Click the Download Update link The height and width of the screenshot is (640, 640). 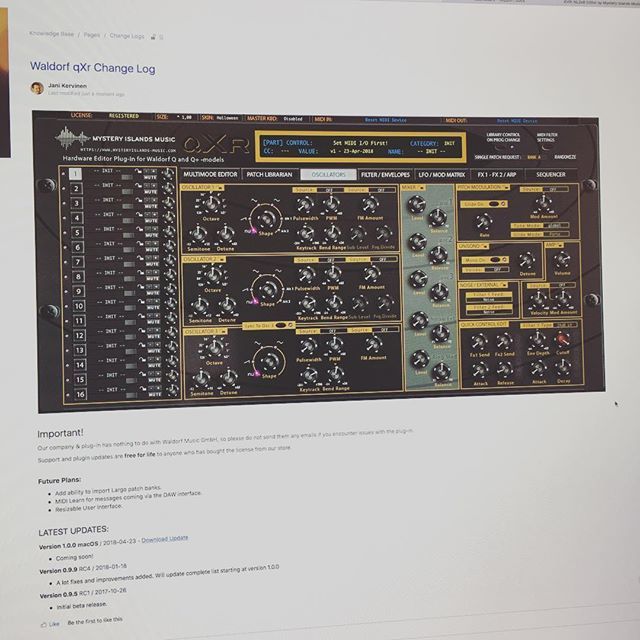(165, 539)
